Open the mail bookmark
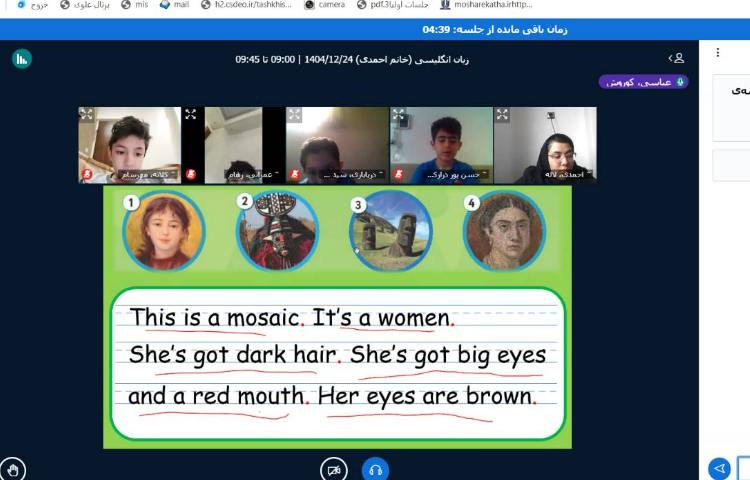Image resolution: width=750 pixels, height=480 pixels. click(175, 5)
